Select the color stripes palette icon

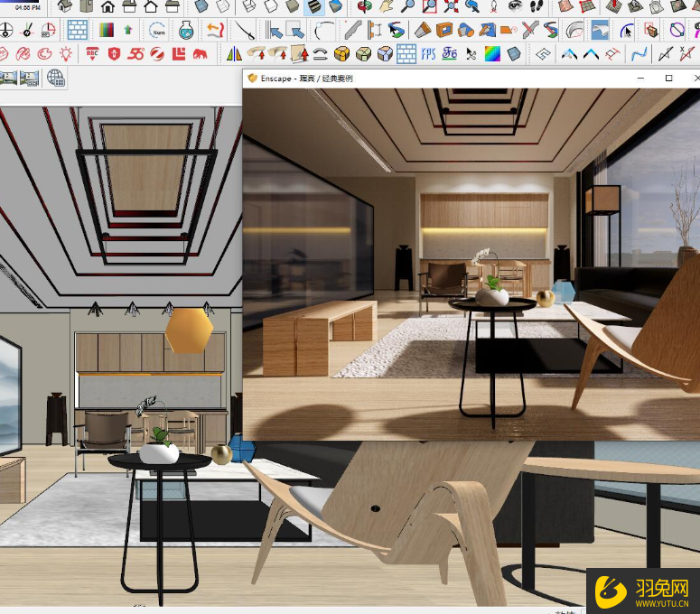pyautogui.click(x=107, y=30)
